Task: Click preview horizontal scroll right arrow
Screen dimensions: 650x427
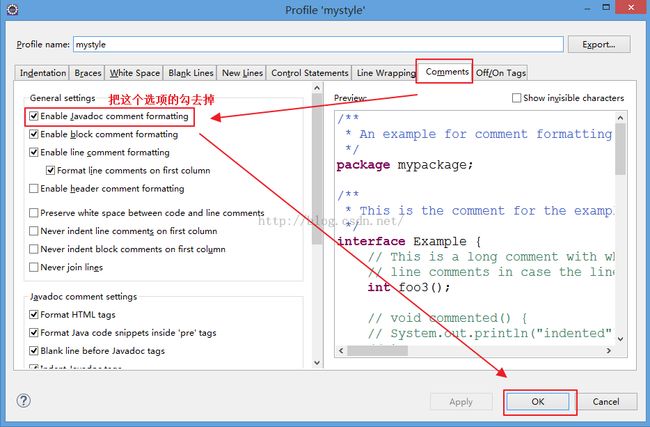Action: (x=609, y=351)
